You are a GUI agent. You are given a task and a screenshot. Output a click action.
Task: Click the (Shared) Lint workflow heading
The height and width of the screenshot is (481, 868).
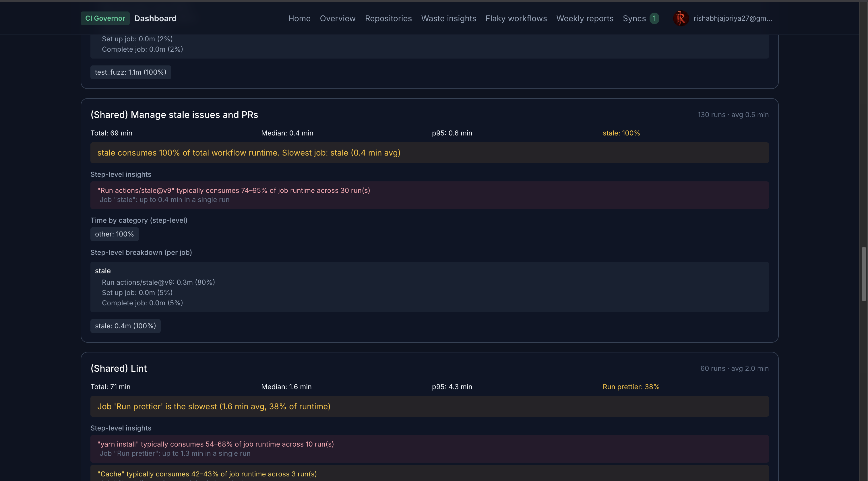click(x=118, y=368)
